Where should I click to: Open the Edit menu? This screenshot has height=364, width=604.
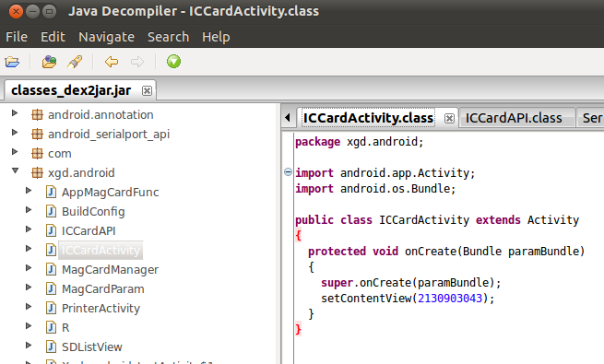coord(53,37)
